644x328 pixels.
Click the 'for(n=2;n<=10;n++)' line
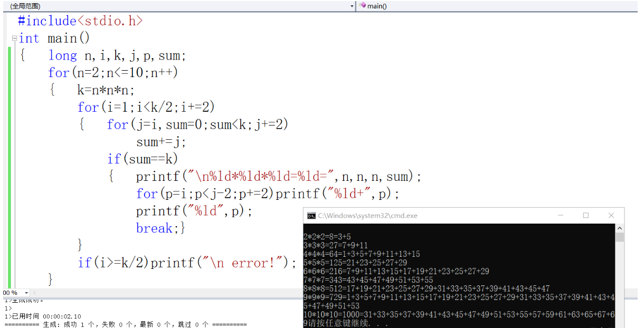113,72
